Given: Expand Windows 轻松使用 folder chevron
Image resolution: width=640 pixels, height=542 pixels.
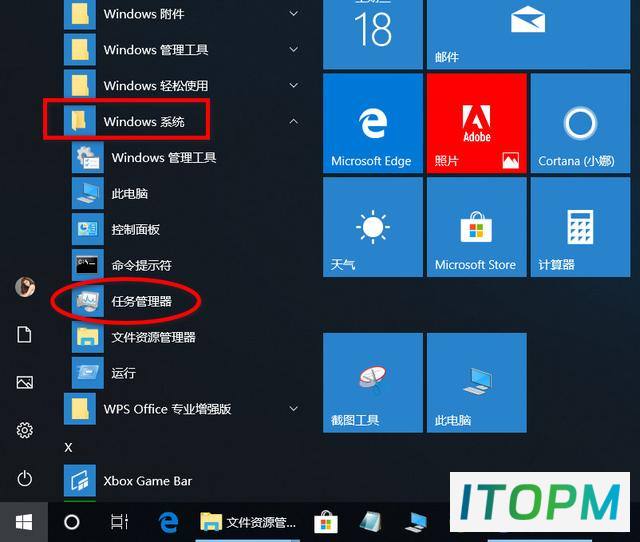Looking at the screenshot, I should tap(293, 85).
